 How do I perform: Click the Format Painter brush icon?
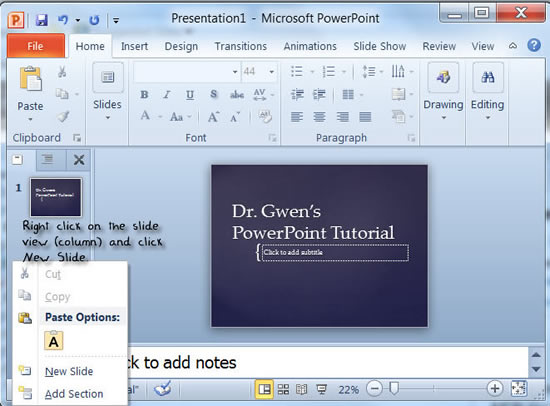pos(63,117)
